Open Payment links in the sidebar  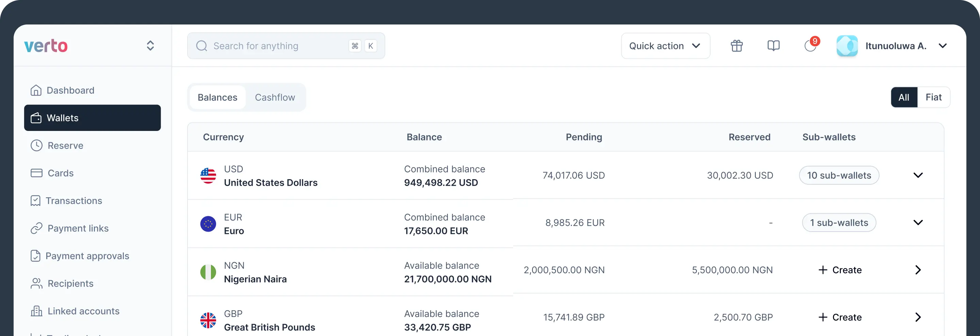coord(78,229)
